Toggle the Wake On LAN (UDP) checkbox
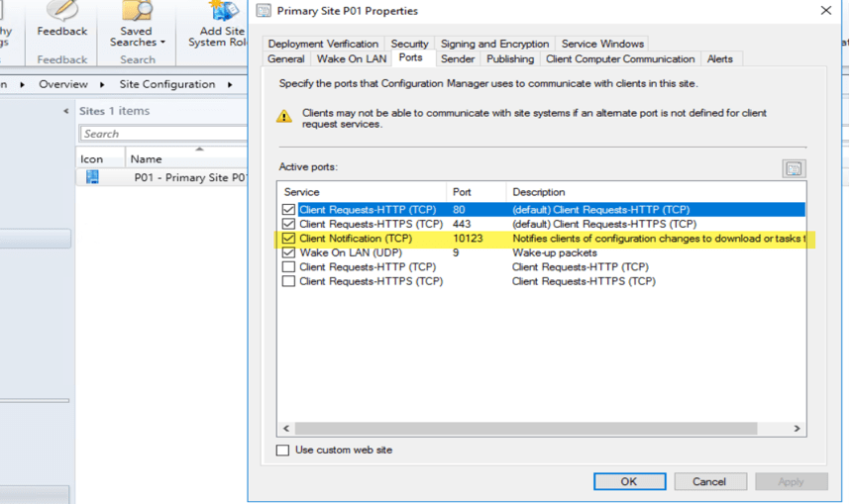The image size is (853, 504). [x=288, y=252]
